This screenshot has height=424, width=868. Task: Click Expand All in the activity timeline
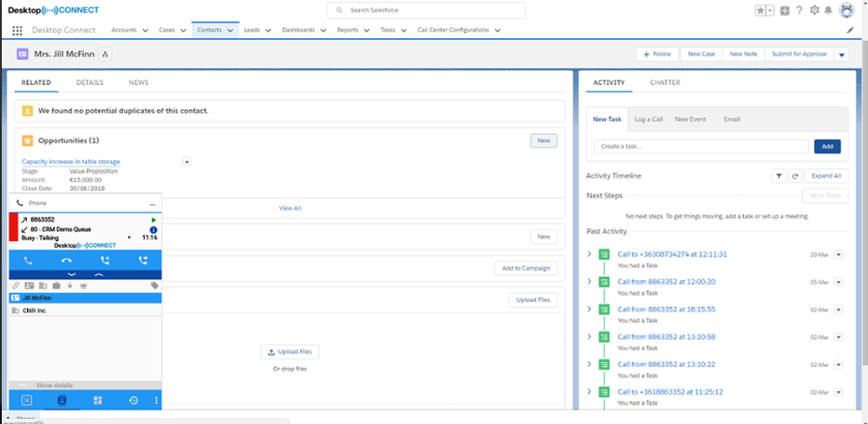click(826, 176)
